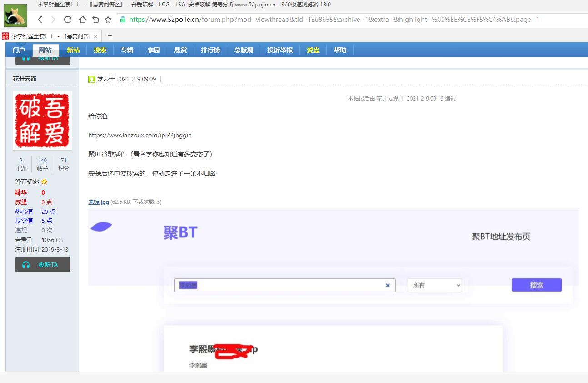Go to browser home page icon
Screen dimensions: 588x383
point(82,20)
